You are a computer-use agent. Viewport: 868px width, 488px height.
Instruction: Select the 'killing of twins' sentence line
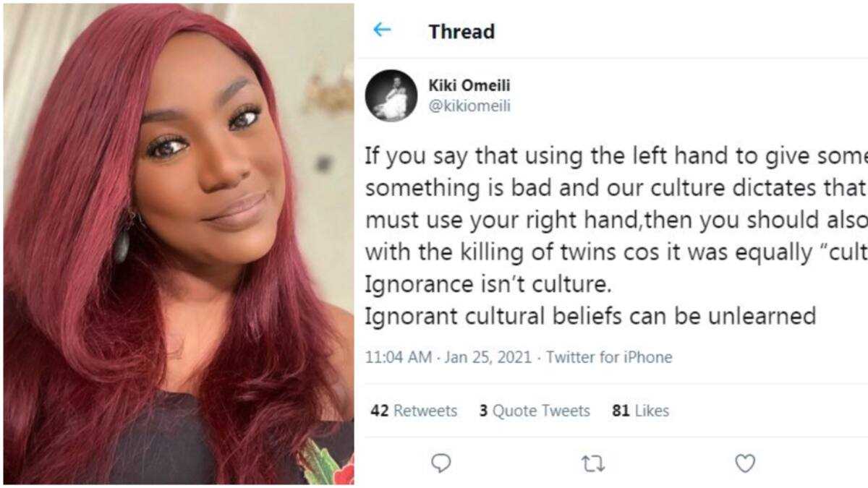[616, 253]
